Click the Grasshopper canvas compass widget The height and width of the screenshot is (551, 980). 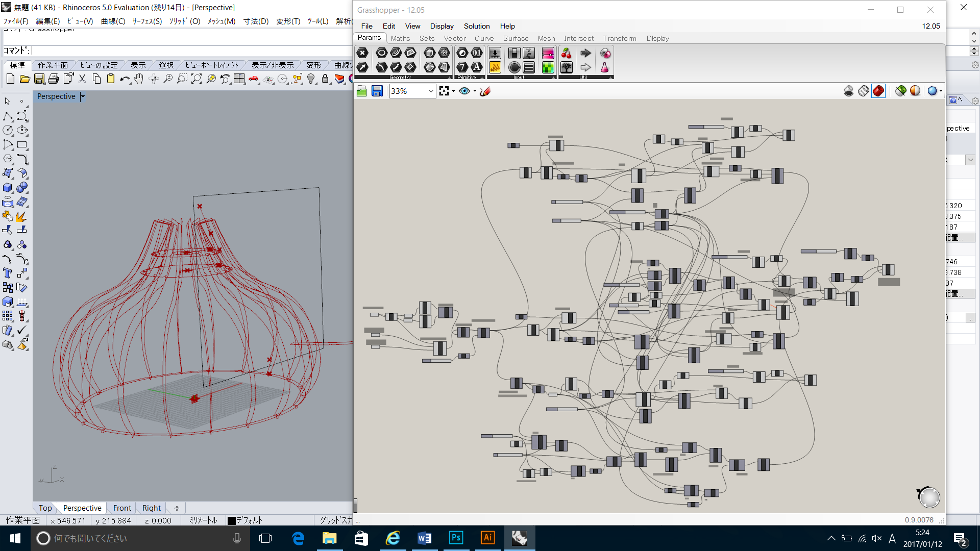click(x=928, y=496)
